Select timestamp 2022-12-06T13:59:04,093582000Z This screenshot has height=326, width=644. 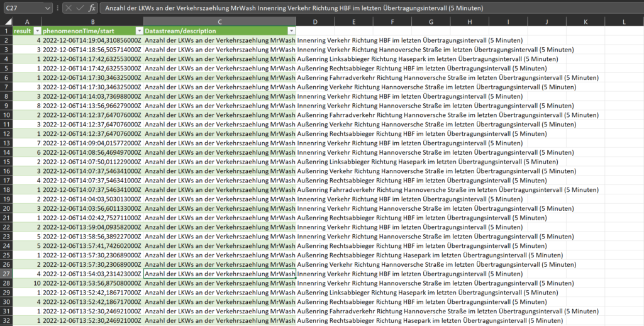pos(93,227)
